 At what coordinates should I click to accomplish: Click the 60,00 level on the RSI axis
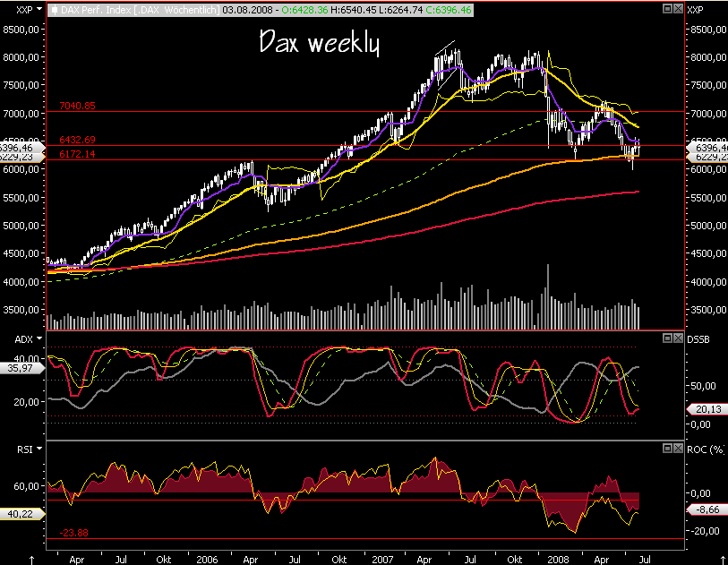pyautogui.click(x=27, y=486)
